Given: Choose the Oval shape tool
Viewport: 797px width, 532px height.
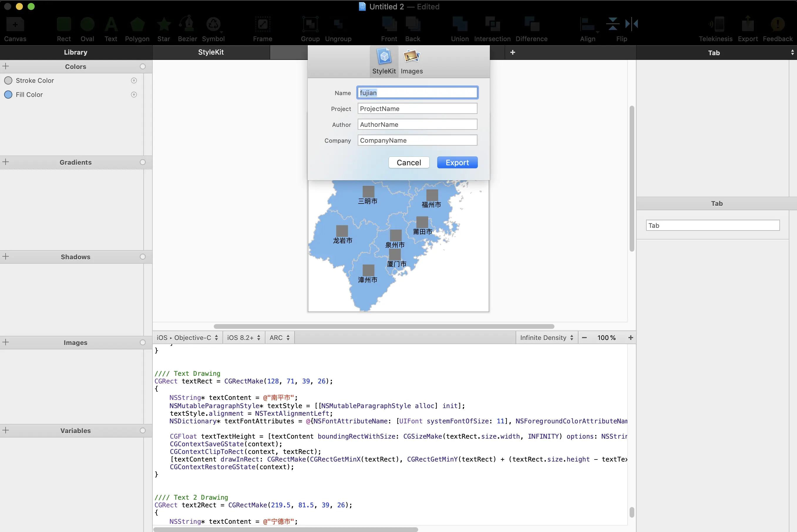Looking at the screenshot, I should pyautogui.click(x=87, y=24).
